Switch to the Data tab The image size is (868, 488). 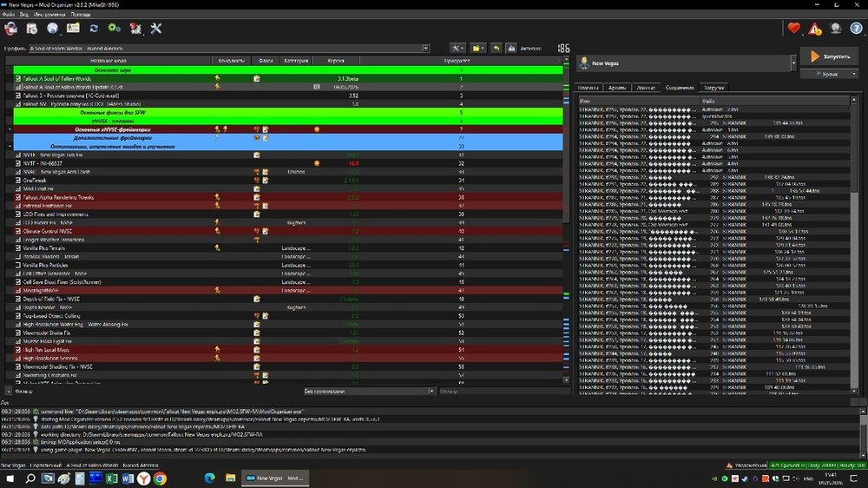click(646, 88)
